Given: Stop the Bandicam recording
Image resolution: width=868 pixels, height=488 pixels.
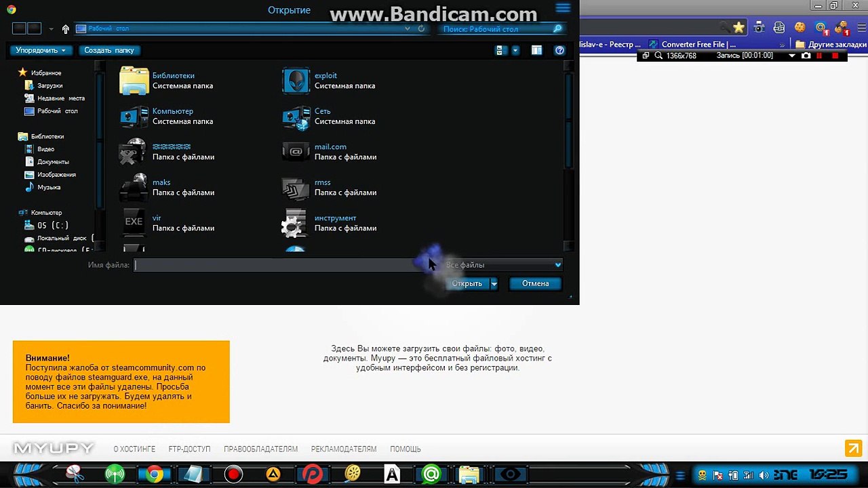Looking at the screenshot, I should tap(835, 56).
